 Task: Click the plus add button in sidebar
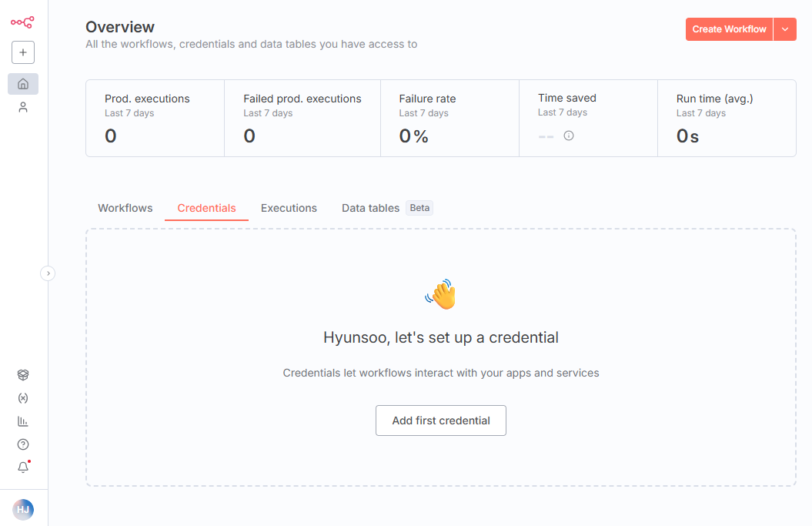click(x=23, y=52)
